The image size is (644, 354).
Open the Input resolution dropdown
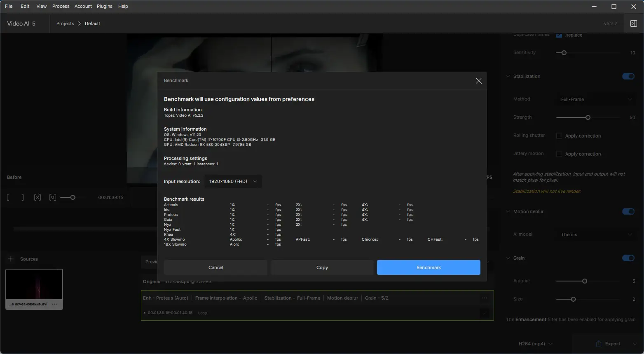pyautogui.click(x=233, y=181)
